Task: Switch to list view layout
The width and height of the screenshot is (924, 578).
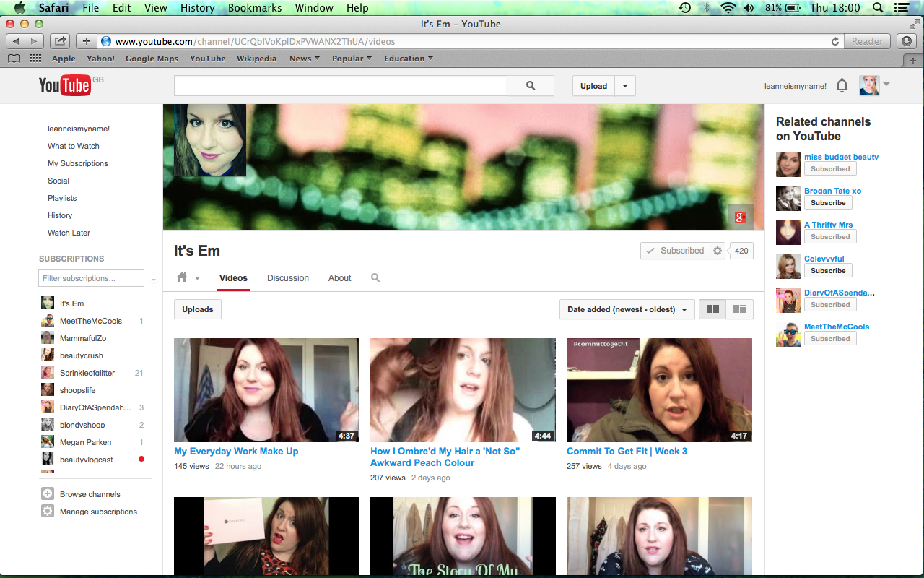Action: (x=739, y=309)
